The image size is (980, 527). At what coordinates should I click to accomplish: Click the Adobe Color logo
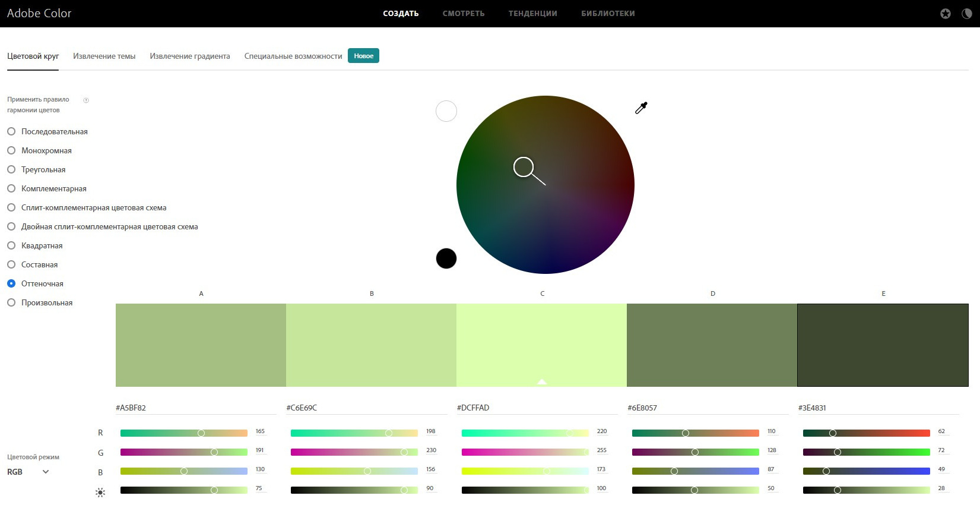39,13
